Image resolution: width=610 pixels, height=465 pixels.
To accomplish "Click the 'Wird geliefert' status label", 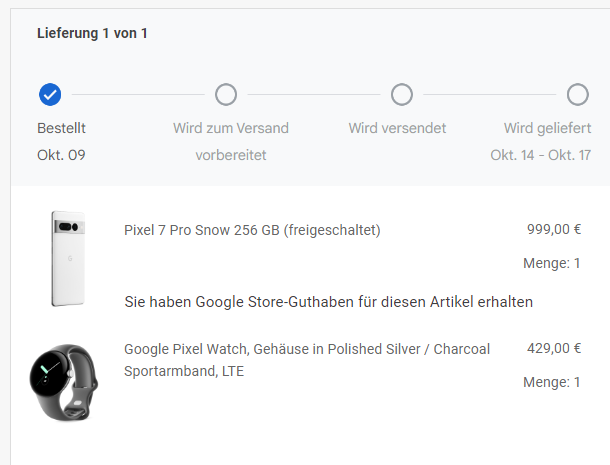I will (547, 128).
